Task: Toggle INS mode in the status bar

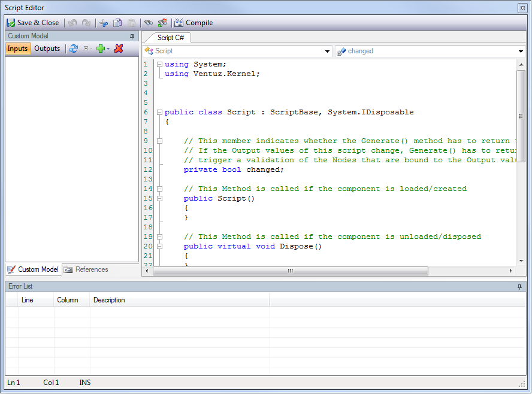Action: (84, 382)
